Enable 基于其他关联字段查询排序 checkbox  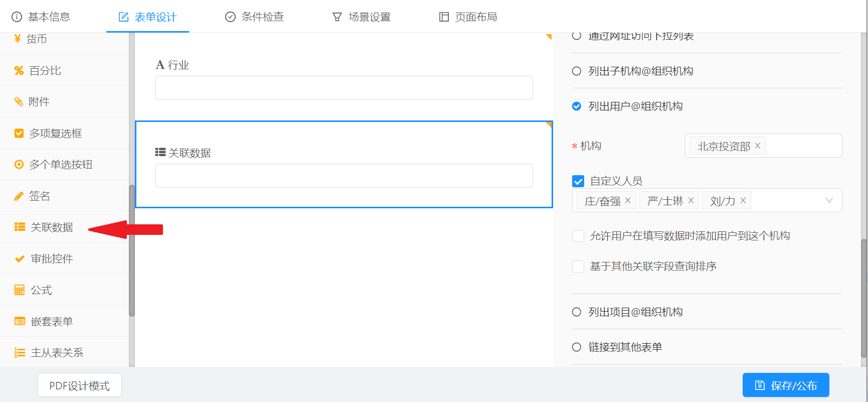click(578, 266)
